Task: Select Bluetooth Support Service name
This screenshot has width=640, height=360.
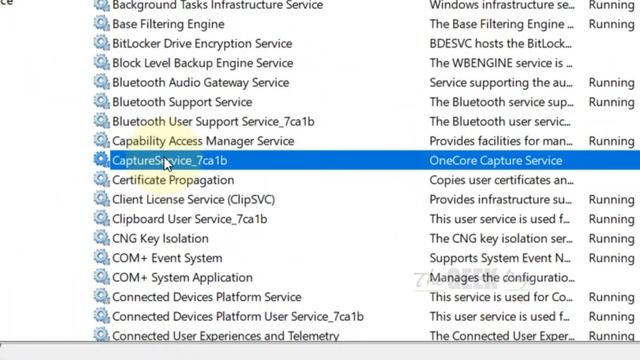Action: click(182, 102)
